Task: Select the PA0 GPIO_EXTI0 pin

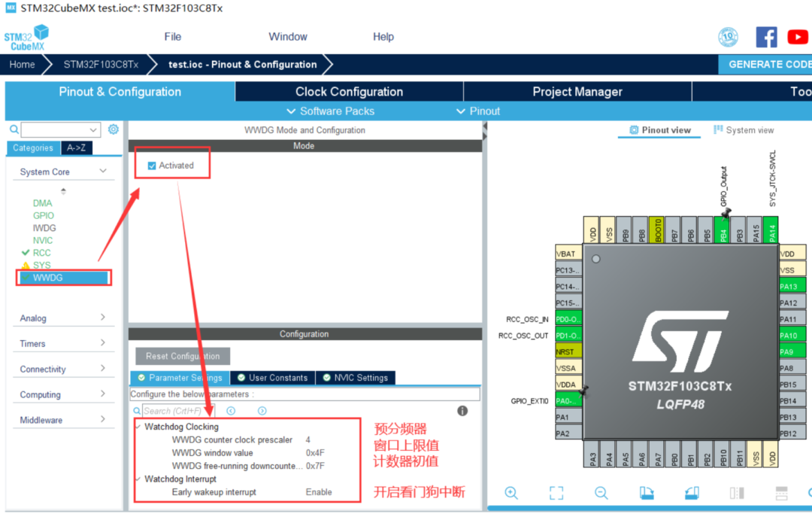Action: [568, 400]
